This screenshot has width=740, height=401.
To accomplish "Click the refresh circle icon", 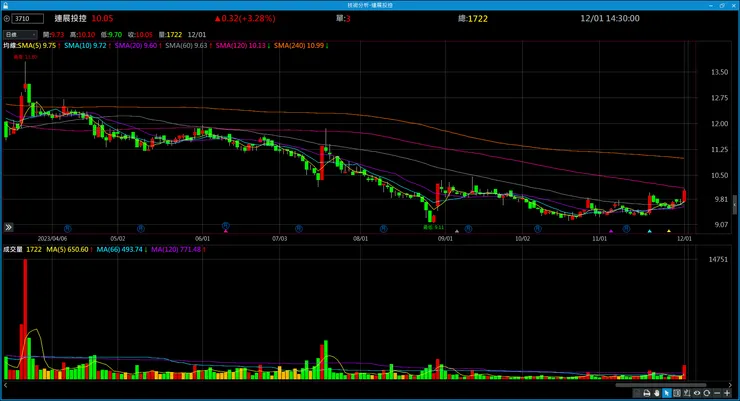I will pyautogui.click(x=706, y=393).
